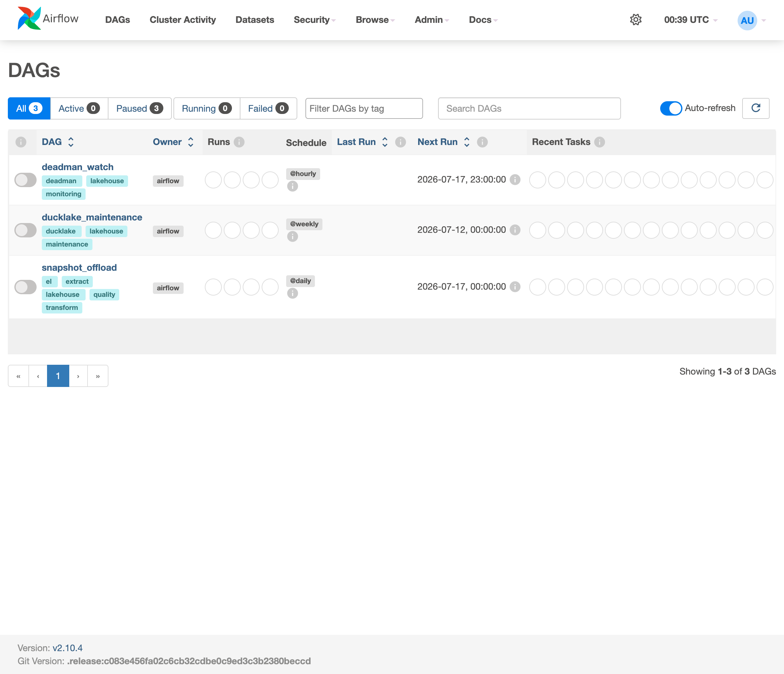Open the snapshot_offload DAG link
Viewport: 784px width, 674px height.
(79, 267)
